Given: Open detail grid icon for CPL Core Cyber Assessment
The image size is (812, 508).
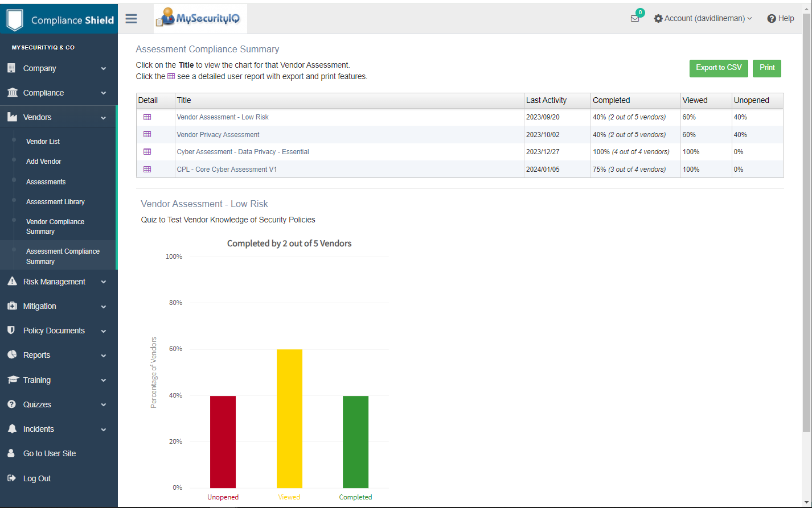Looking at the screenshot, I should point(147,170).
